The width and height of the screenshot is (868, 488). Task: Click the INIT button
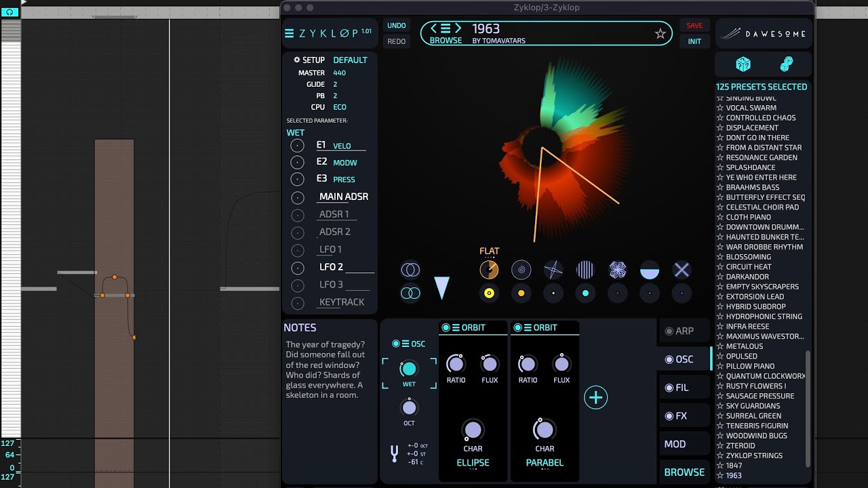click(694, 41)
